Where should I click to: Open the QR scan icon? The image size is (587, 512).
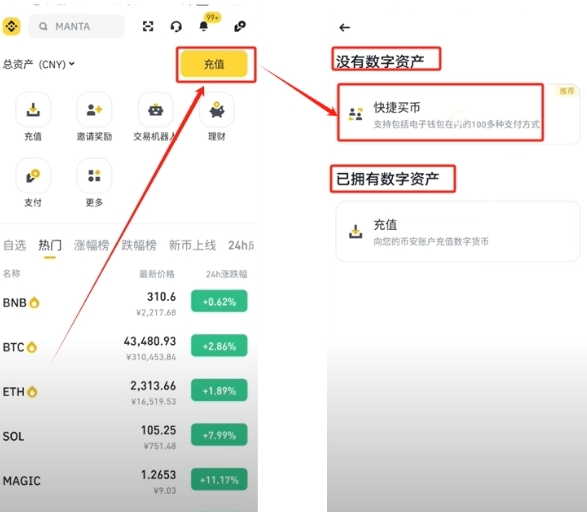[x=148, y=26]
